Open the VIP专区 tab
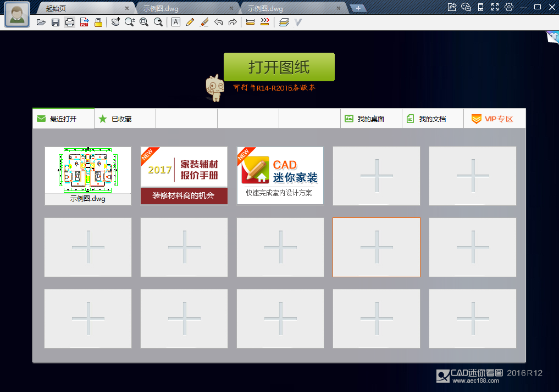This screenshot has width=559, height=392. (494, 119)
